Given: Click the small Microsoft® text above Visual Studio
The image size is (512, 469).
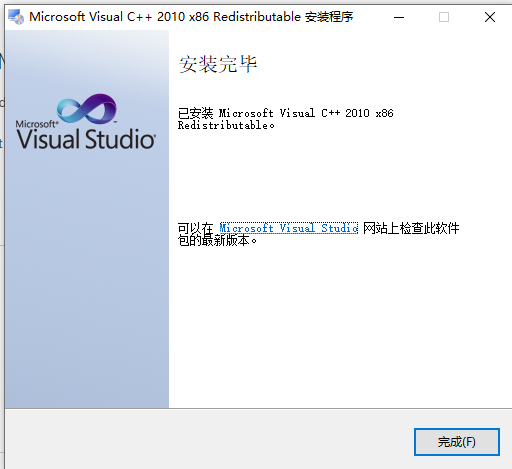Looking at the screenshot, I should 37,124.
